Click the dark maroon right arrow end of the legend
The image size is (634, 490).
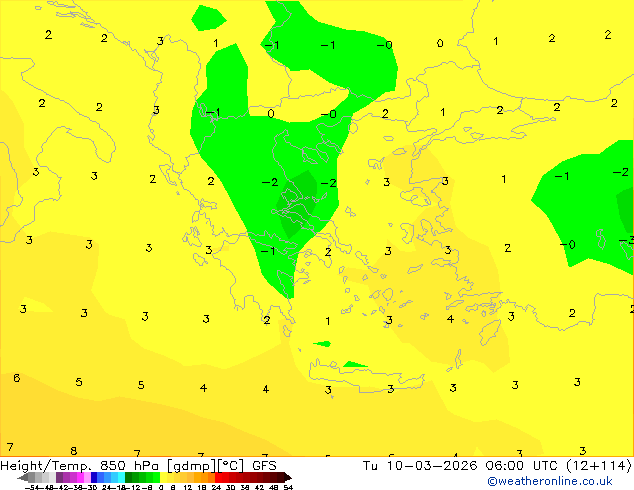pos(288,478)
